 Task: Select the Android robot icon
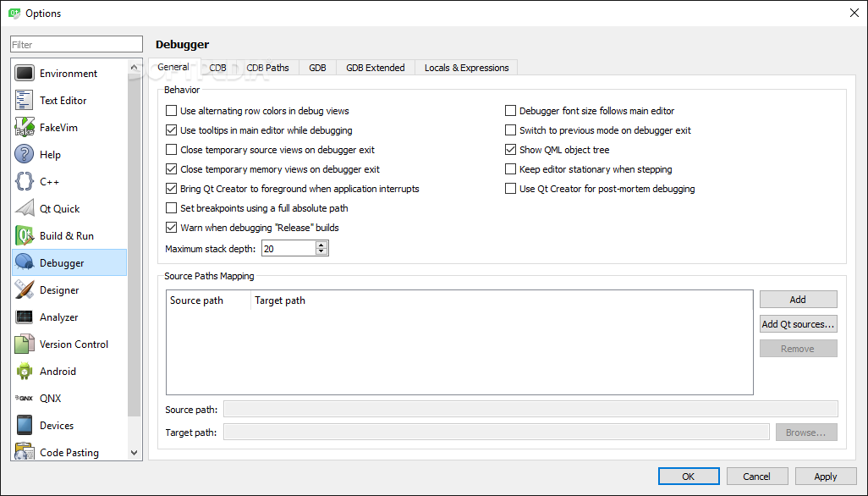tap(25, 371)
